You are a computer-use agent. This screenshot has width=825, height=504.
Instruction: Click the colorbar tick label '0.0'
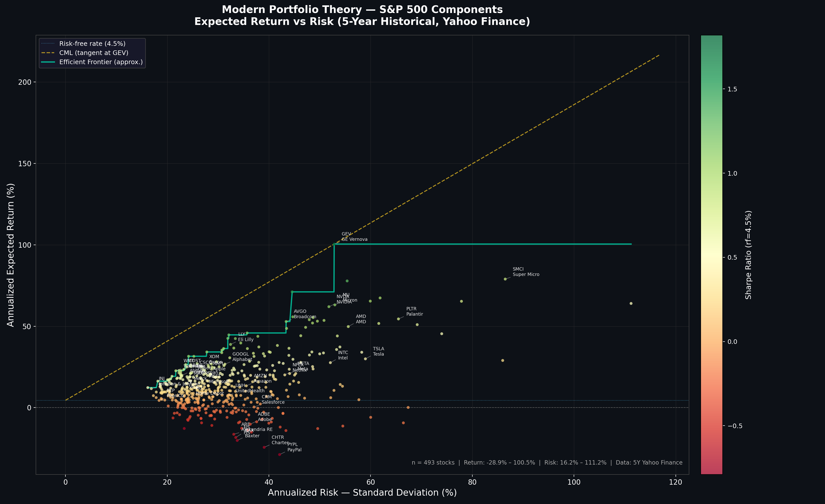(x=732, y=342)
